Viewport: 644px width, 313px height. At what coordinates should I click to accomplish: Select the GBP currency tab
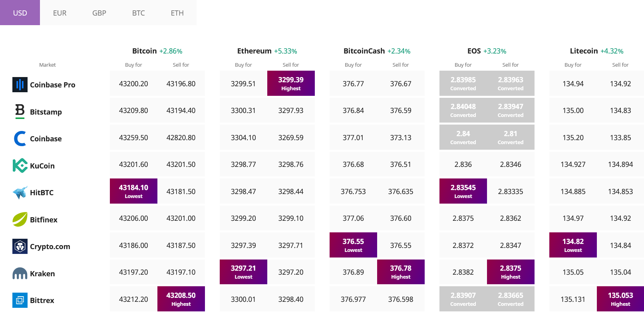tap(99, 13)
